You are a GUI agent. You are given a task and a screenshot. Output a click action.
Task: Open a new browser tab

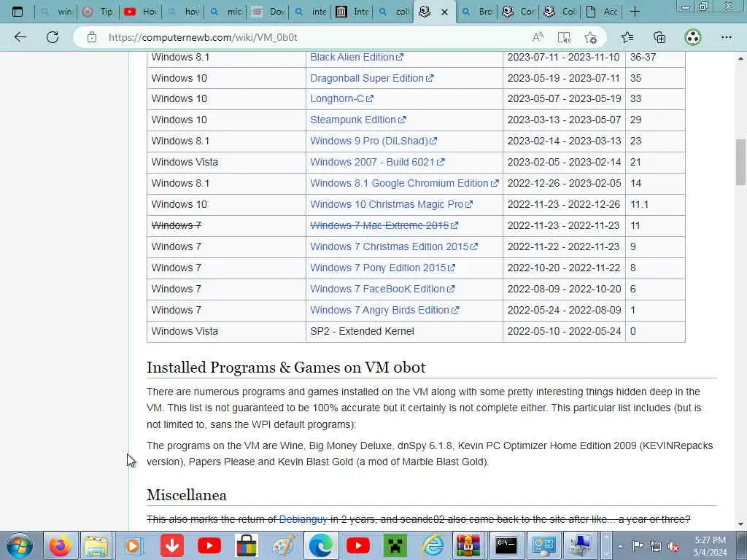coord(635,12)
